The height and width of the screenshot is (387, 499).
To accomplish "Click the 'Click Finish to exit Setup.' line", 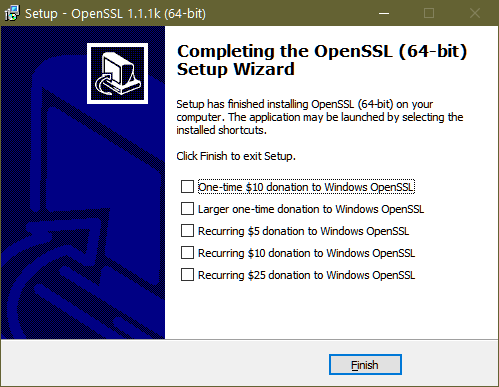I will pos(236,156).
